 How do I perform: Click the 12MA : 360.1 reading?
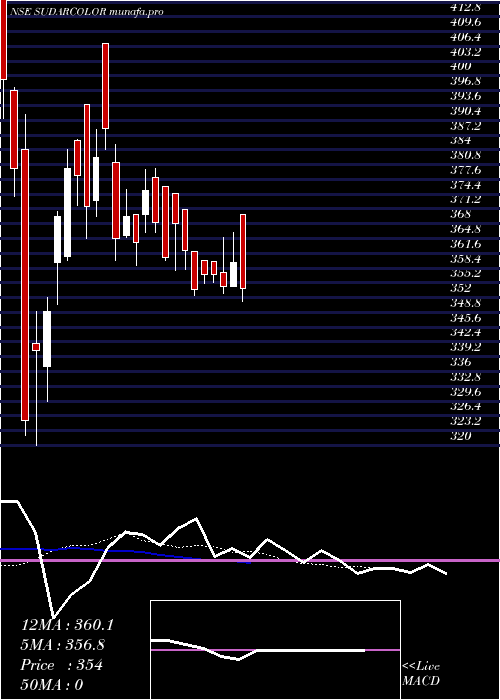(67, 625)
